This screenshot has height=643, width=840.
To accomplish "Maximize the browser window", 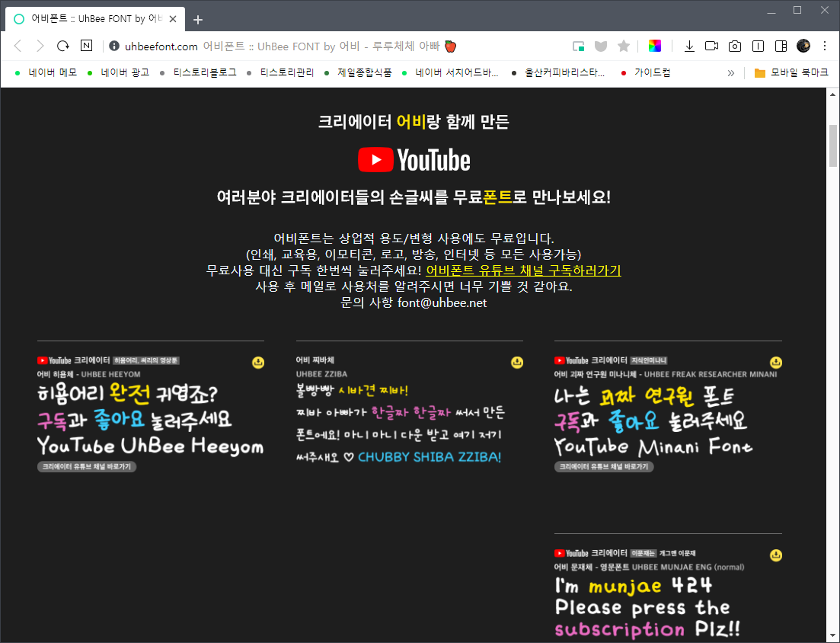I will tap(797, 10).
